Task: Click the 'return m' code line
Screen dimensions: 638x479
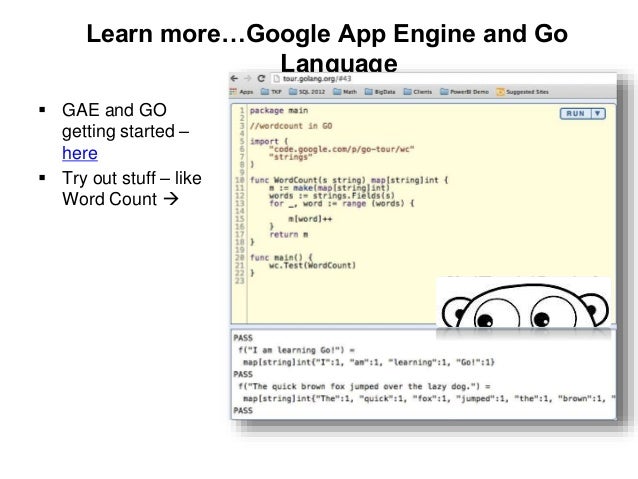Action: coord(288,234)
